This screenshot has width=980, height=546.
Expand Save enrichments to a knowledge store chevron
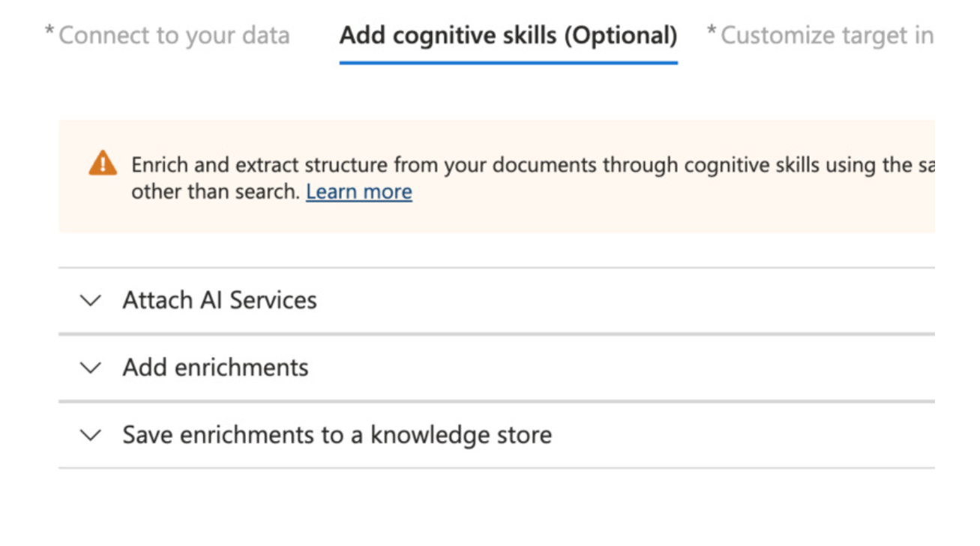[x=90, y=435]
